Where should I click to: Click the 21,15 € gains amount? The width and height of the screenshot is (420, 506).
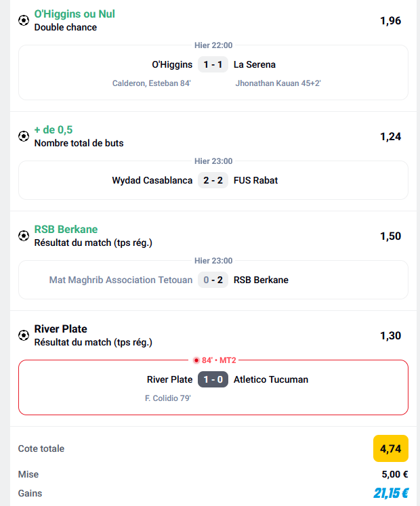[391, 493]
